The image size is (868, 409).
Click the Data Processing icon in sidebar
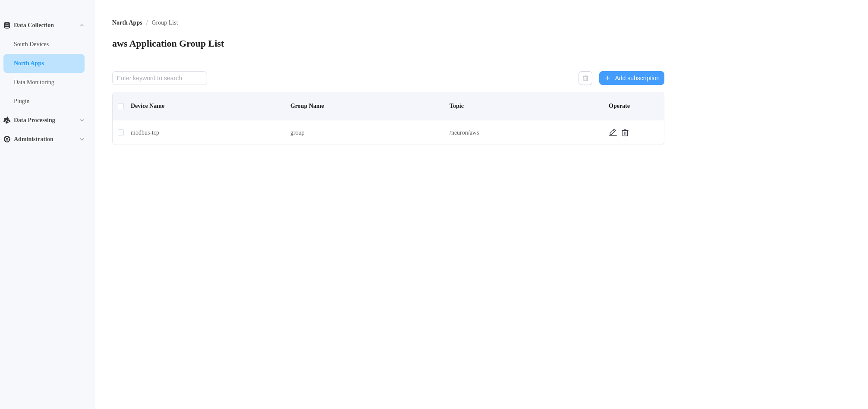[x=6, y=120]
